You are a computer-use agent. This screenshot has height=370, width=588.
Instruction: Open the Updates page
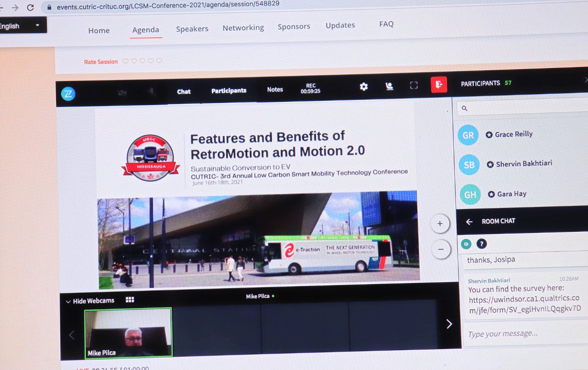(x=340, y=25)
